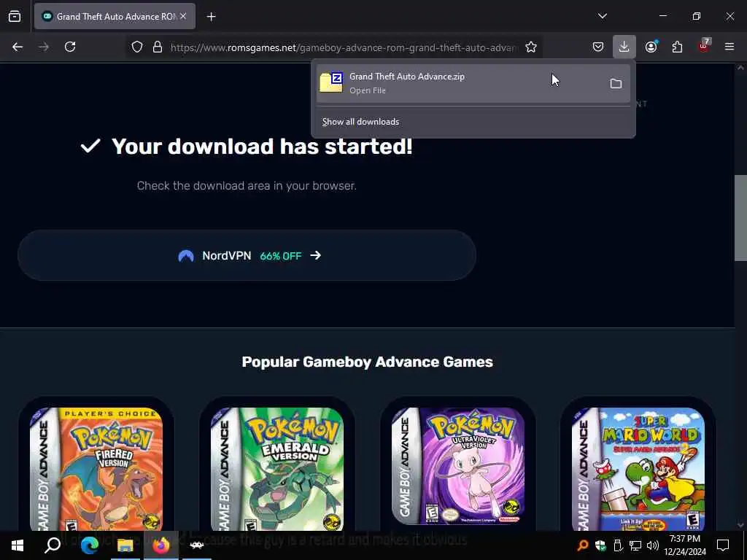Click Show all downloads
Screen dimensions: 747x560
click(x=360, y=122)
